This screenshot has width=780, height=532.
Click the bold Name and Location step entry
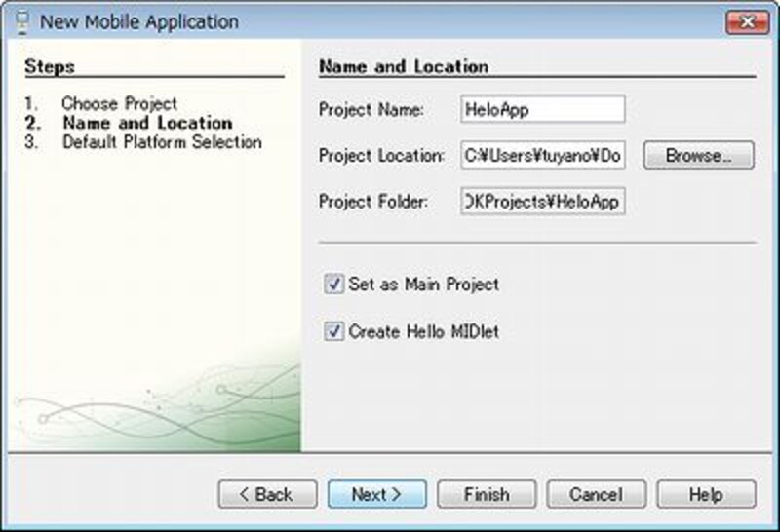click(146, 123)
